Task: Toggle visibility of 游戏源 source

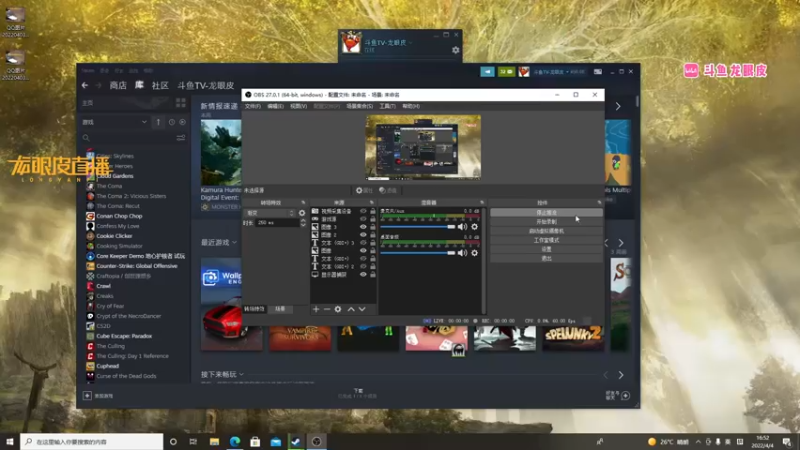Action: click(363, 219)
